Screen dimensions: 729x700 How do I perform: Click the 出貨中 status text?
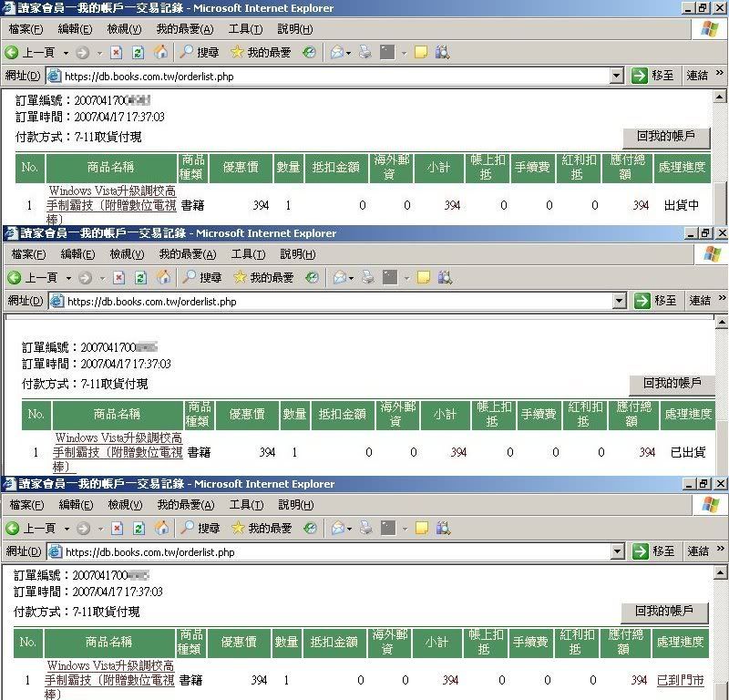681,205
